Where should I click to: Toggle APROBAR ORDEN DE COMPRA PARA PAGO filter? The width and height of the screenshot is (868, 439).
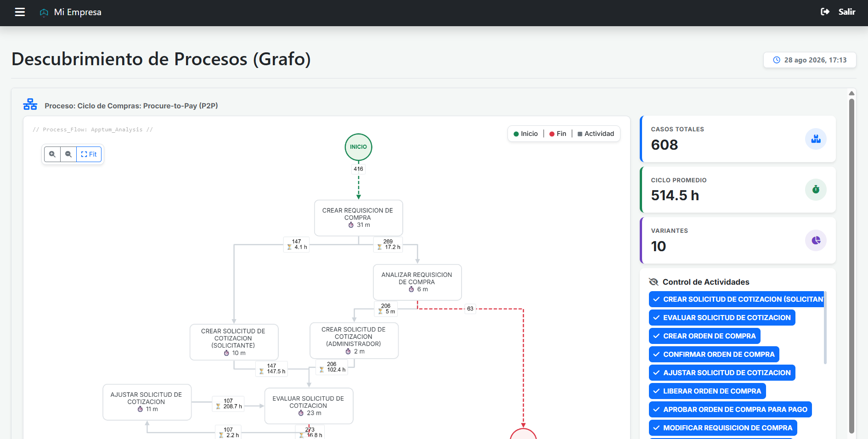730,410
